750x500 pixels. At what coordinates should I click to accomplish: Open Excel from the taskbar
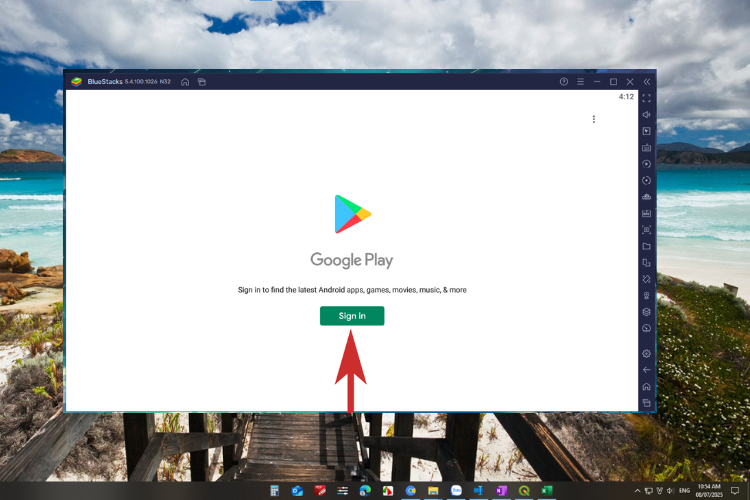click(x=547, y=491)
